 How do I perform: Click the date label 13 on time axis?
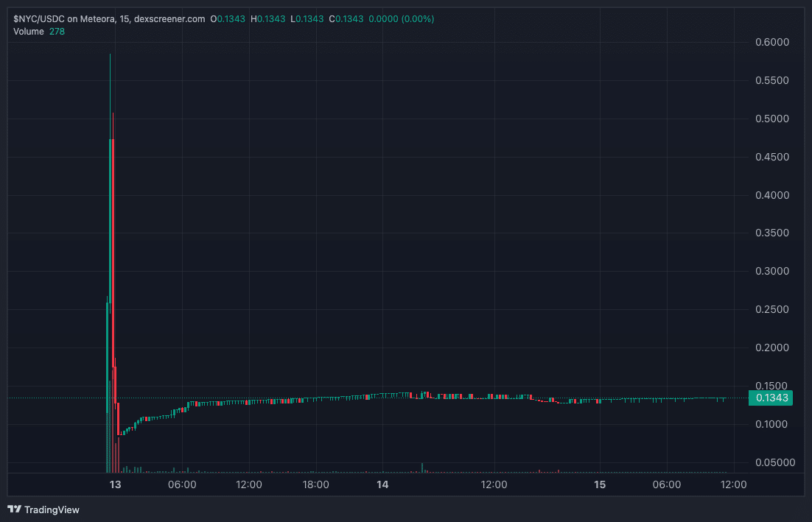[x=115, y=484]
